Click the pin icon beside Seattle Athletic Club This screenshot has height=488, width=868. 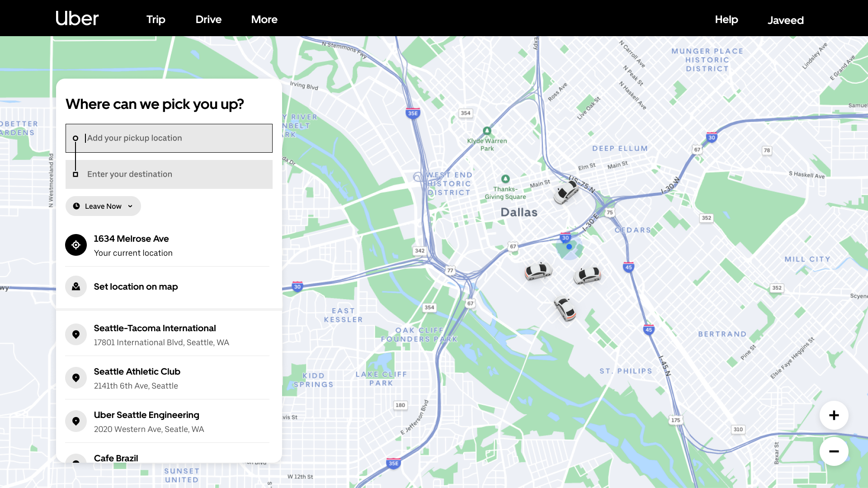coord(76,378)
